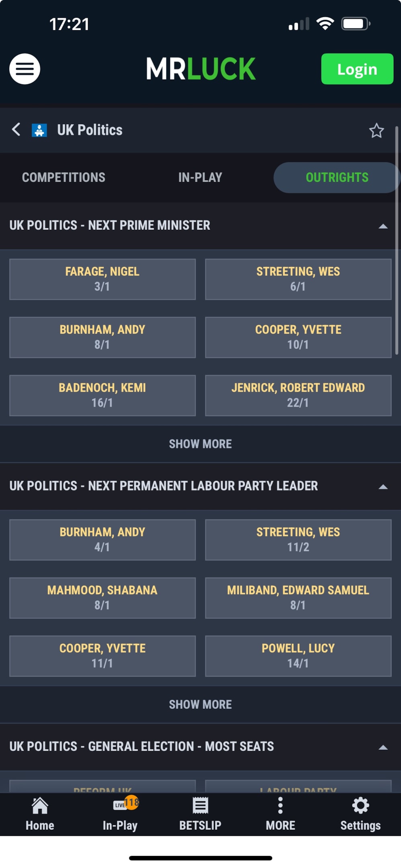The width and height of the screenshot is (401, 868).
Task: Tap the MRLUCK logo
Action: (200, 69)
